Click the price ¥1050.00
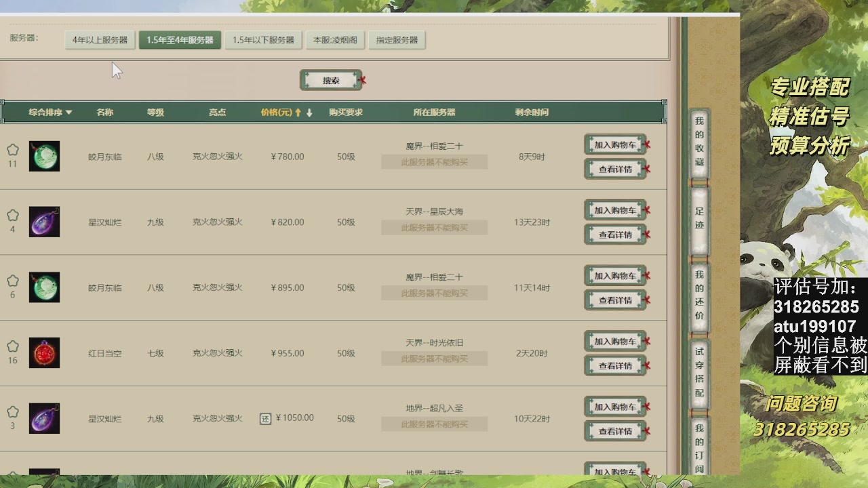 tap(295, 418)
